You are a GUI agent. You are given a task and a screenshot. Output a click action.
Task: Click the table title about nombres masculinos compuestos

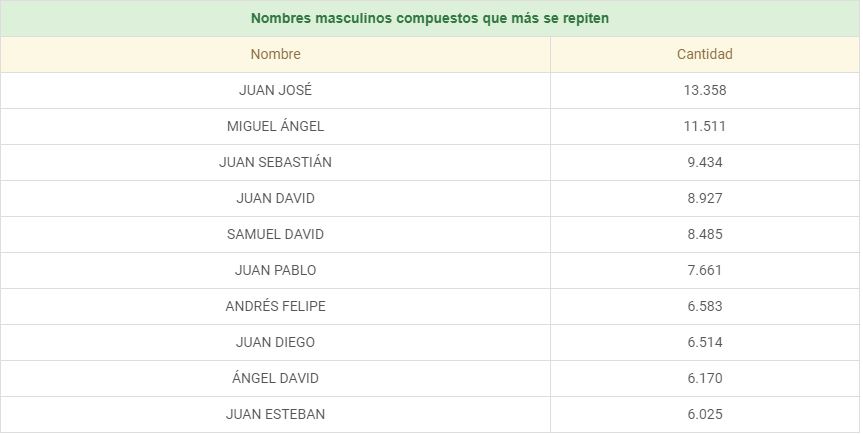click(x=430, y=18)
